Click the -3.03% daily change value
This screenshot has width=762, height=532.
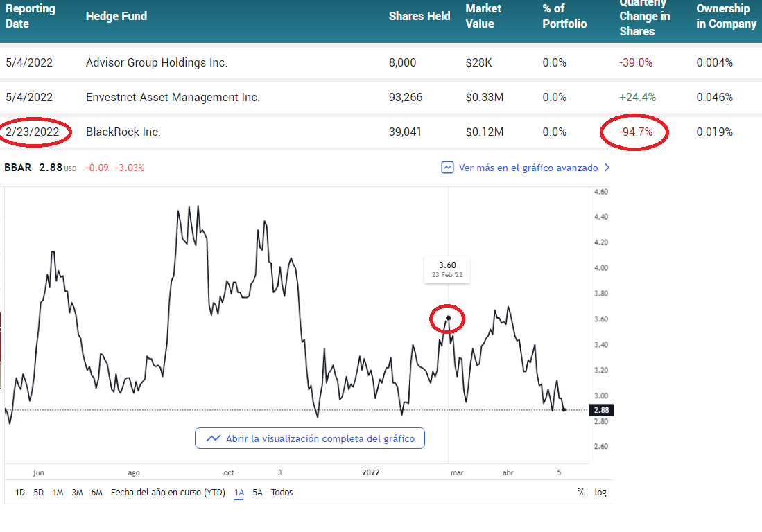tap(129, 168)
